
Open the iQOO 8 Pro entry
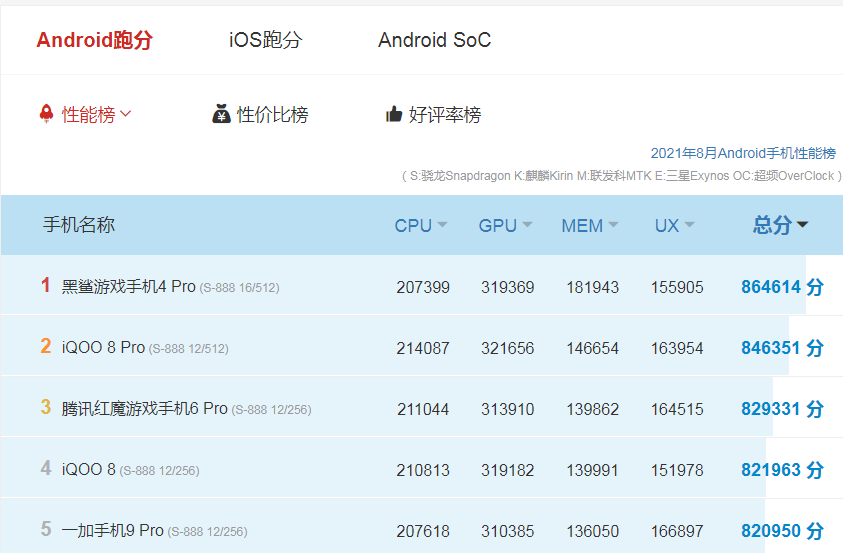[145, 347]
